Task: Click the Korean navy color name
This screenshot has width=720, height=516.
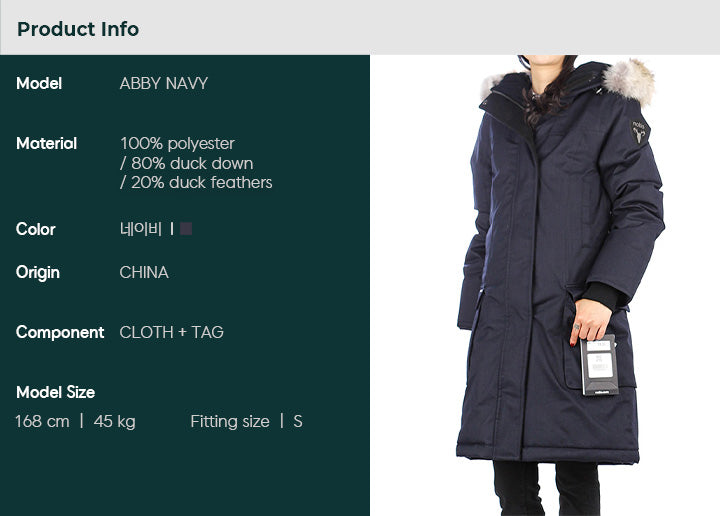Action: point(141,229)
